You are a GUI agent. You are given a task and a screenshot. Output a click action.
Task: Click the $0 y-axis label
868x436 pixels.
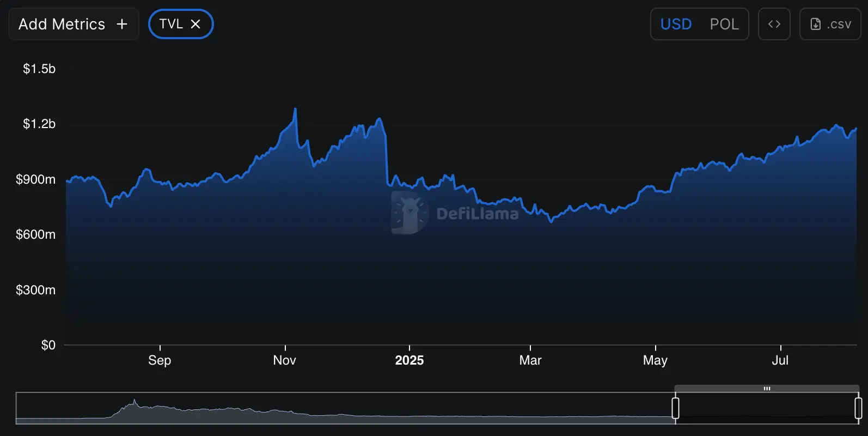coord(48,345)
